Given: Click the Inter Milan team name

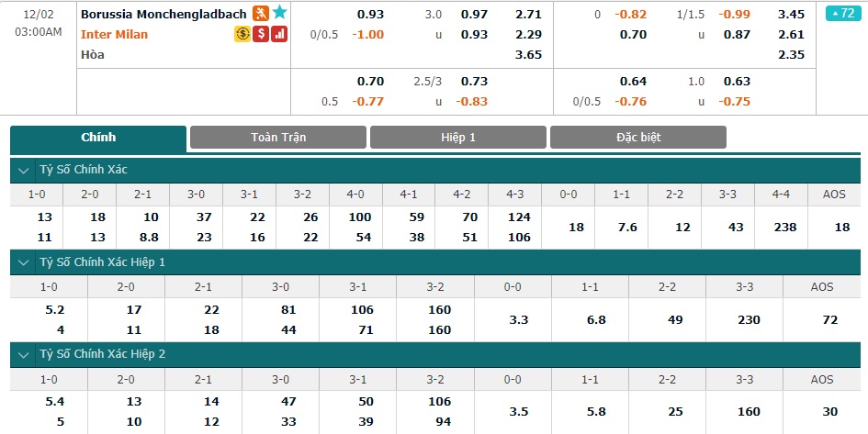Looking at the screenshot, I should click(115, 34).
